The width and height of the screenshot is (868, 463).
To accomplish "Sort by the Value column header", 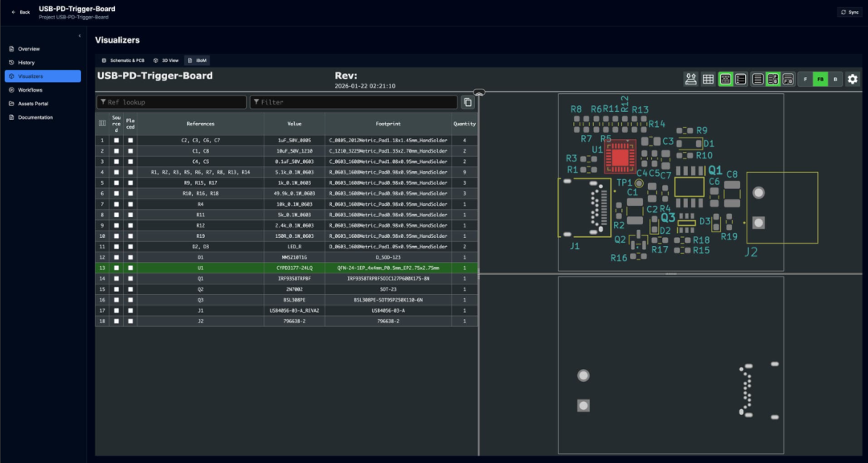I will point(294,124).
